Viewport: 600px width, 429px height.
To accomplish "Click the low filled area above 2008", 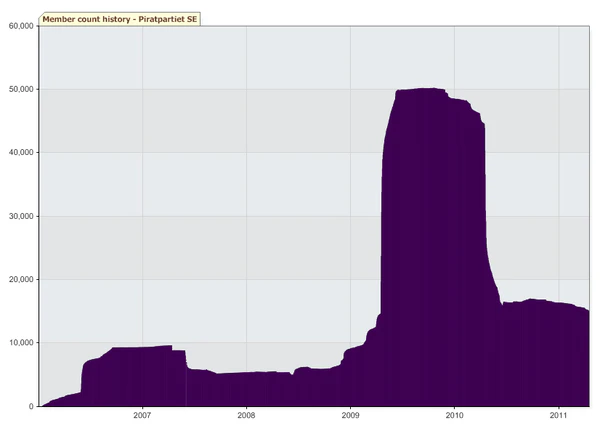I will coord(246,388).
